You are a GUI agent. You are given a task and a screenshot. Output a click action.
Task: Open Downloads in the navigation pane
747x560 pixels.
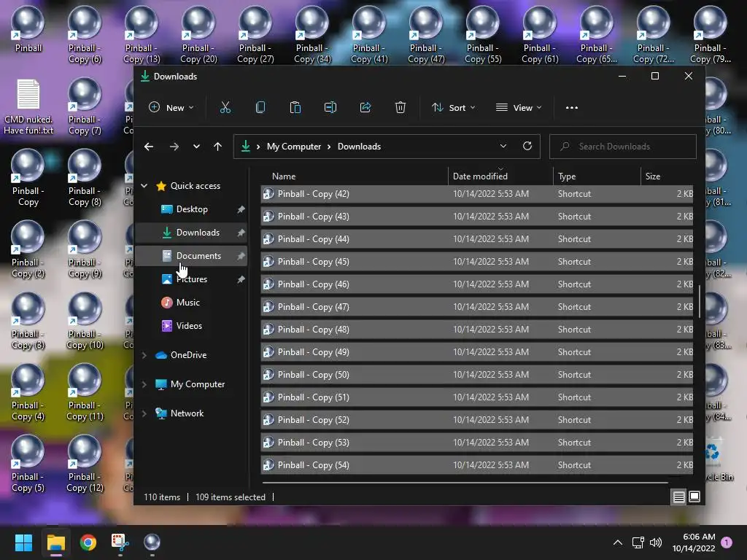point(192,233)
